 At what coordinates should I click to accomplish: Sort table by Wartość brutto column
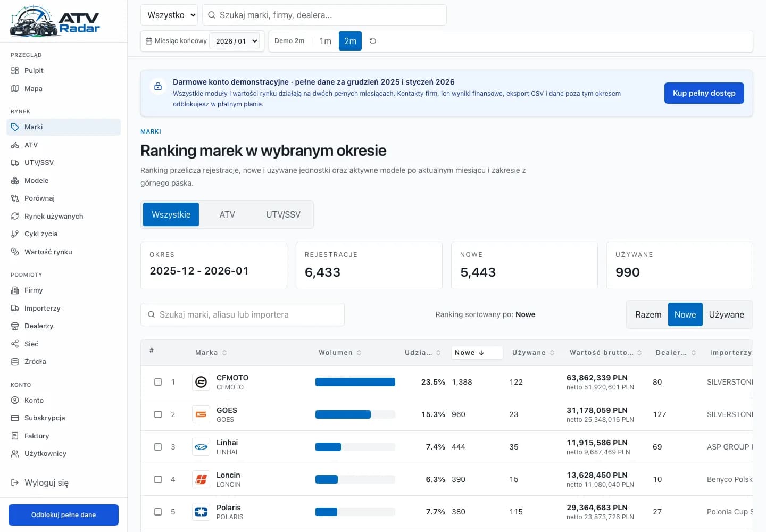click(606, 353)
